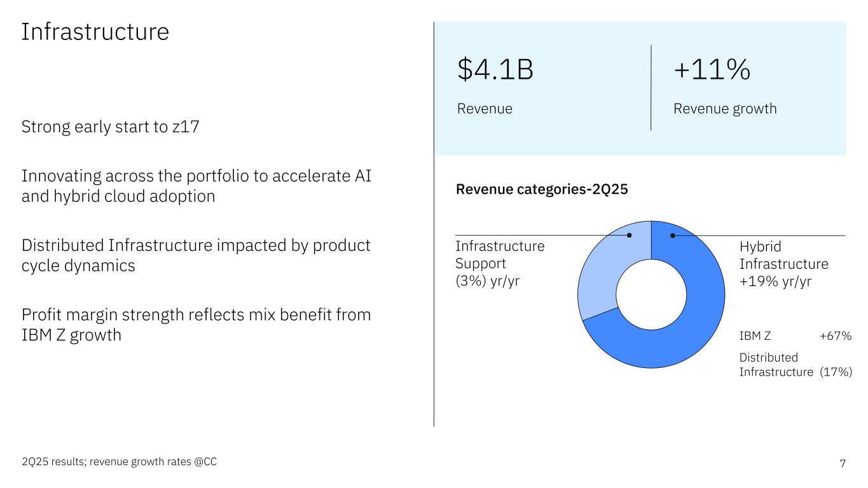Click the leader dot on the dark blue segment
The image size is (868, 488).
[x=673, y=235]
